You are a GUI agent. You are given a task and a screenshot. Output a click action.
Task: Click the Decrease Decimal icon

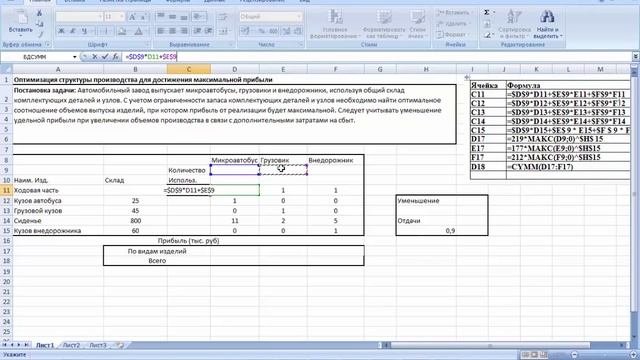pos(298,31)
